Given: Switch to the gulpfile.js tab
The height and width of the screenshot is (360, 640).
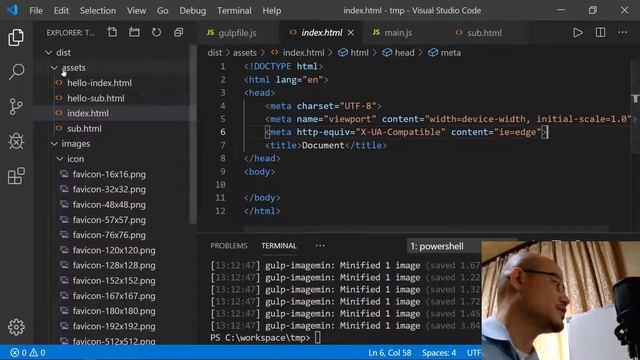Looking at the screenshot, I should click(x=238, y=33).
